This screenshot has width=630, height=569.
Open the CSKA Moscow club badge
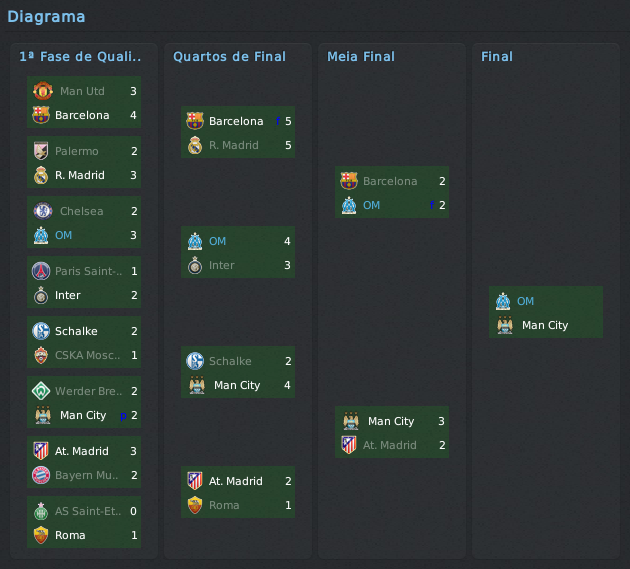click(41, 355)
